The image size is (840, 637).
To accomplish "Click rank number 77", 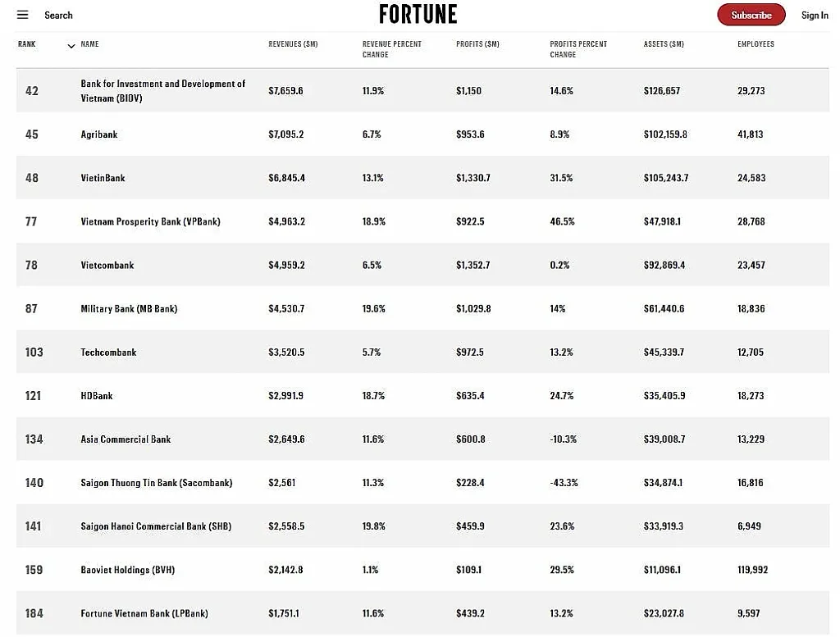I will (x=31, y=221).
